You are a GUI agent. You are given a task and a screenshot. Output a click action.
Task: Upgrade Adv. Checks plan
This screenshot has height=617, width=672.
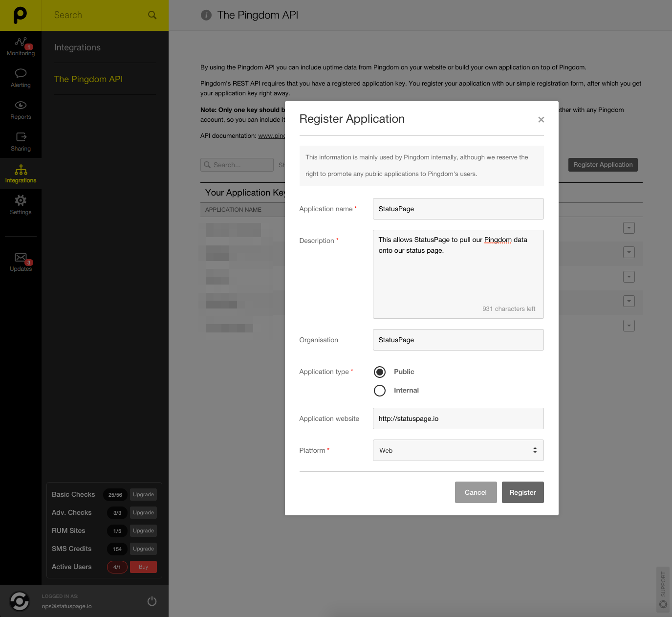(143, 513)
